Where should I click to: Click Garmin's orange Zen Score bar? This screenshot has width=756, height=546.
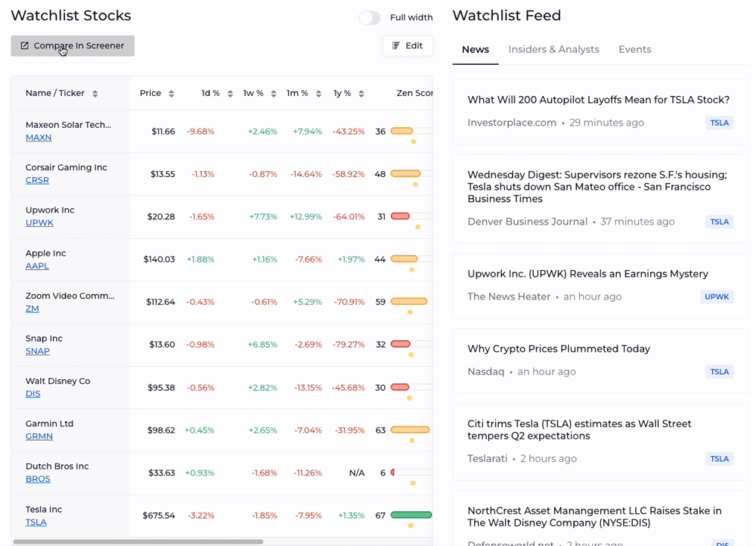(410, 430)
